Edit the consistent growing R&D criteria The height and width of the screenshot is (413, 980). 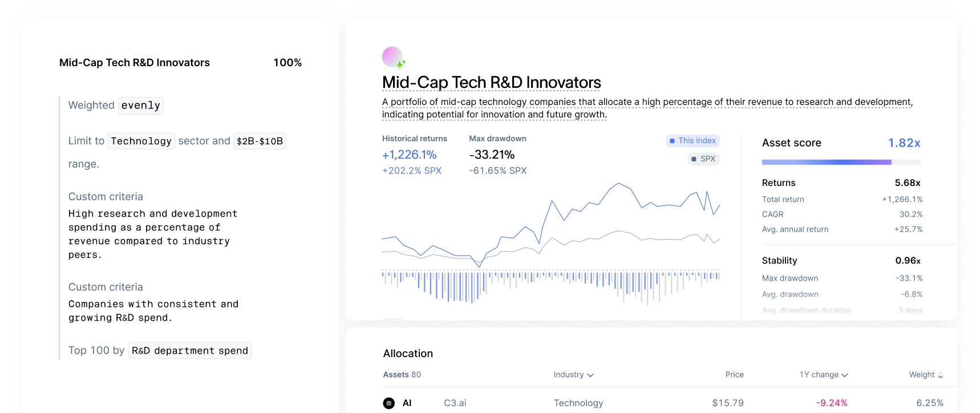pyautogui.click(x=153, y=311)
